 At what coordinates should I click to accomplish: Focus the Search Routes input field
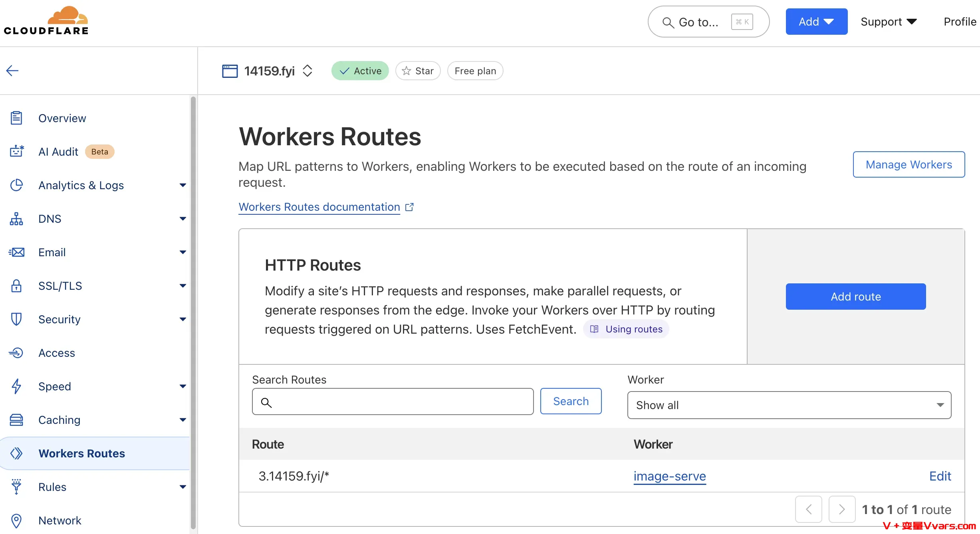pos(393,401)
